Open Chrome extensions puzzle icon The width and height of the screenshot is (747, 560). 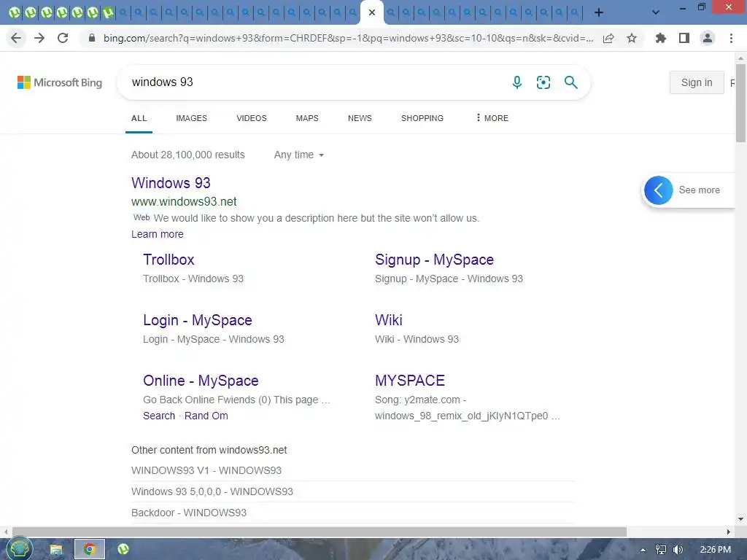(661, 38)
